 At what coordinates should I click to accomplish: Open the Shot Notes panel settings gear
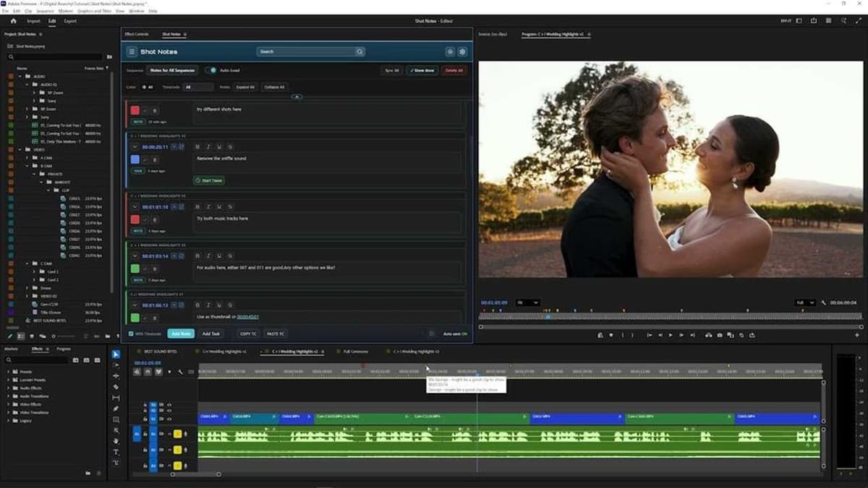(x=462, y=51)
